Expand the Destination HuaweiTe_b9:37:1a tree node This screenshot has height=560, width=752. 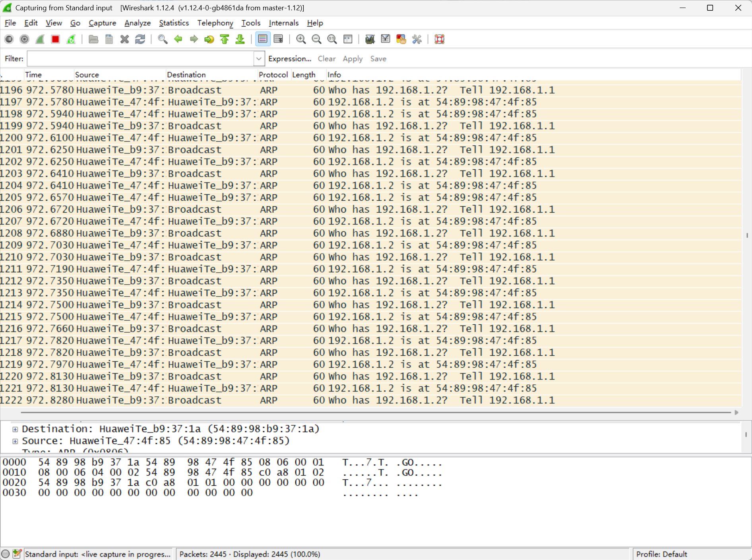point(15,429)
